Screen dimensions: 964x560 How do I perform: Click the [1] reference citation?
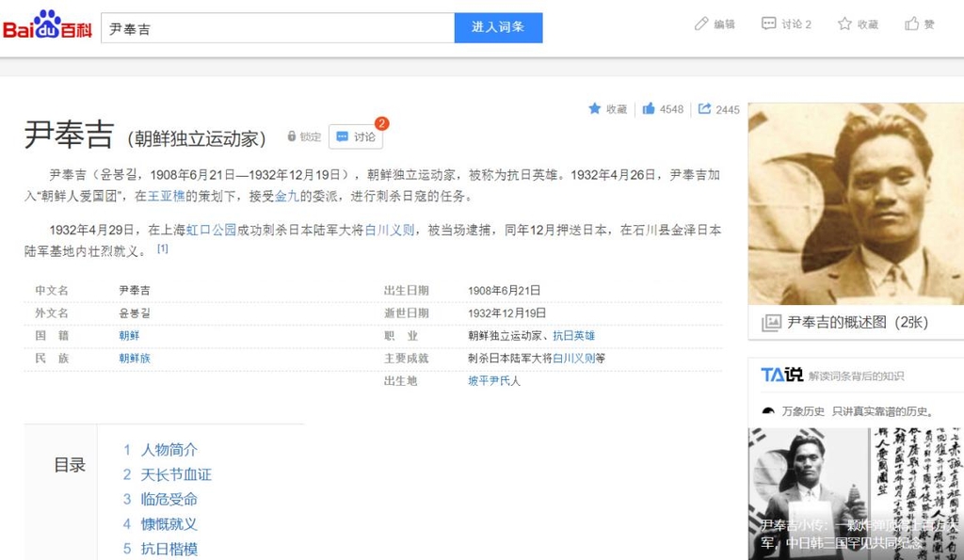(163, 249)
